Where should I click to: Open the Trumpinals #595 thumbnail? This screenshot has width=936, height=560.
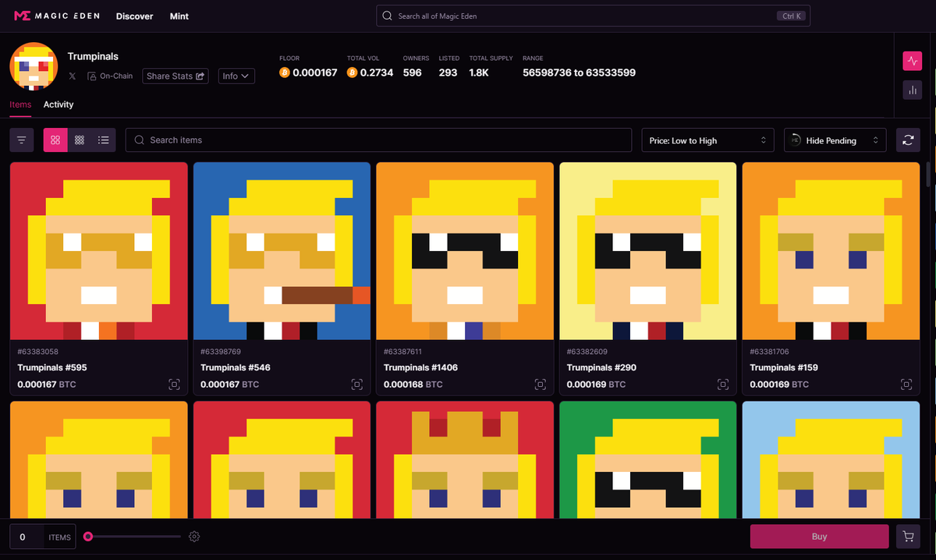[x=99, y=251]
